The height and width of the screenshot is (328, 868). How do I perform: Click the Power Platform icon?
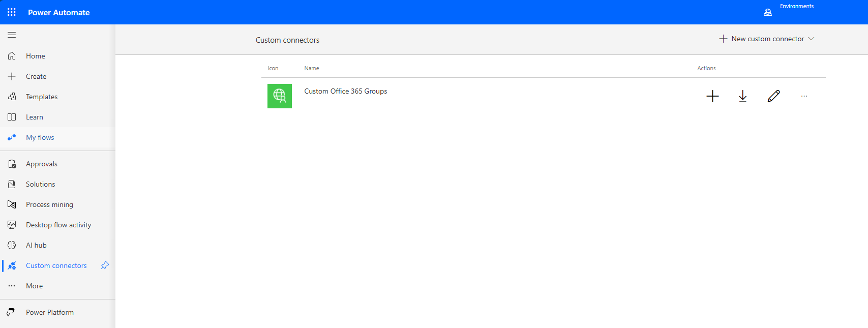(x=11, y=312)
